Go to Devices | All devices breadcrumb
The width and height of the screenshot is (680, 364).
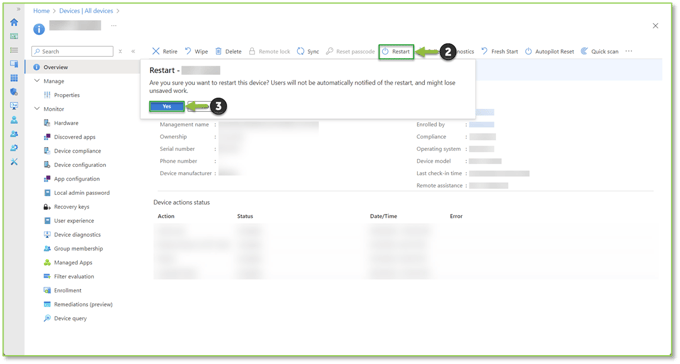[x=86, y=11]
